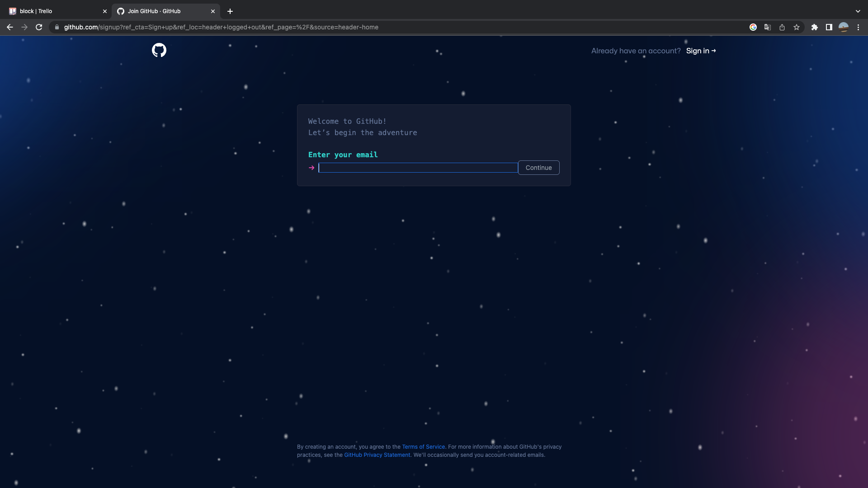868x488 pixels.
Task: Focus the Enter your email field
Action: [418, 168]
